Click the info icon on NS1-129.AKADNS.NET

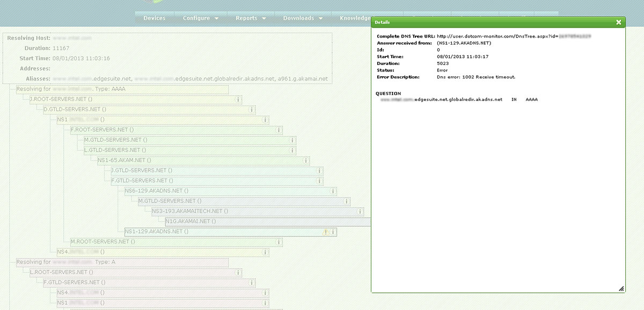tap(333, 232)
